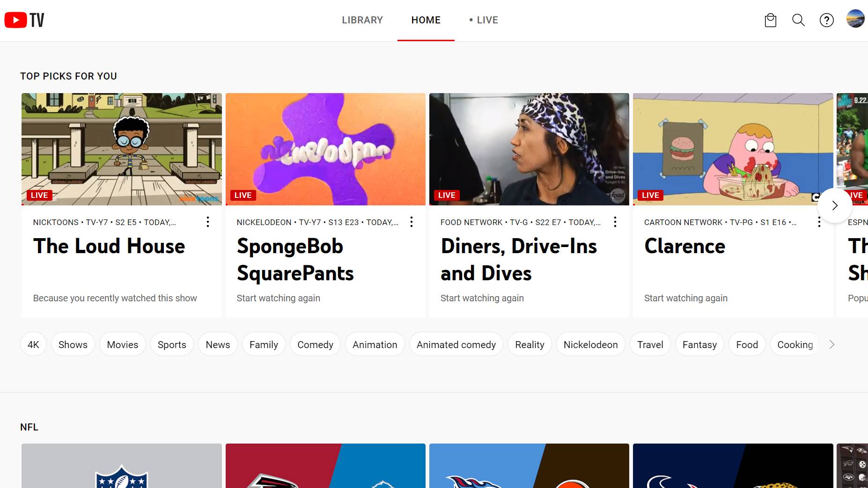
Task: Open more options for Diners, Drive-Ins and Dives
Action: [x=615, y=222]
